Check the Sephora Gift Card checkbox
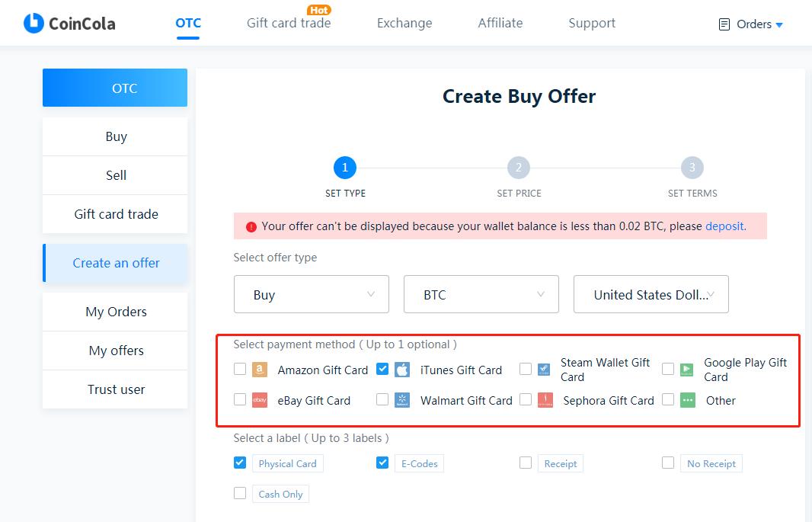 (526, 399)
